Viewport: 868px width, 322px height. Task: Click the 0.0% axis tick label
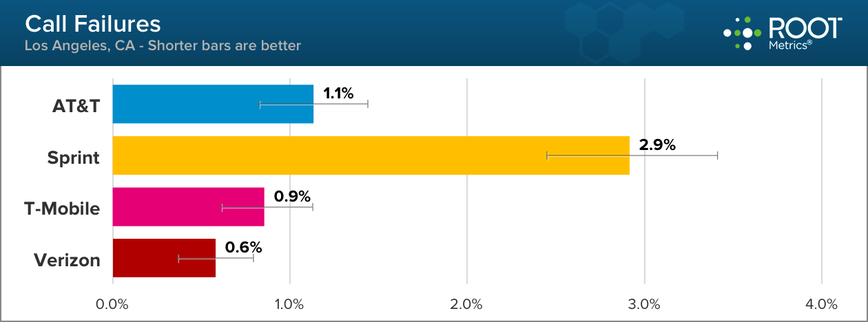(x=112, y=303)
